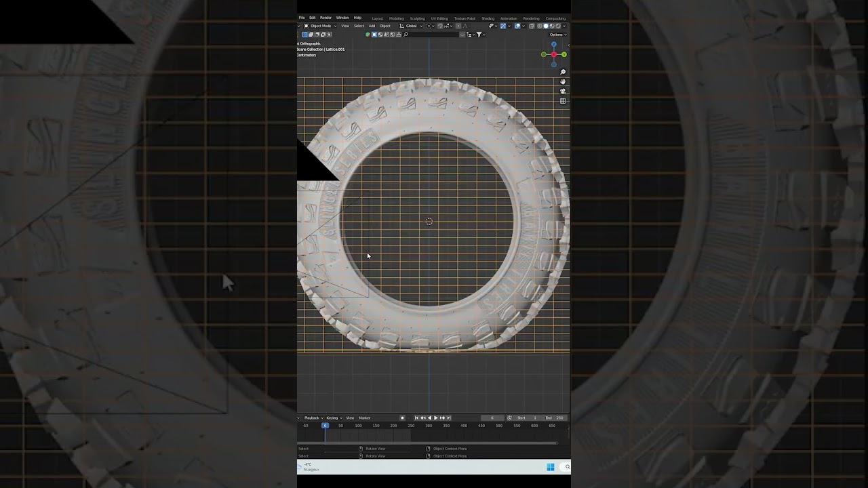The width and height of the screenshot is (868, 488).
Task: Toggle orthographic perspective grid icon
Action: [563, 101]
